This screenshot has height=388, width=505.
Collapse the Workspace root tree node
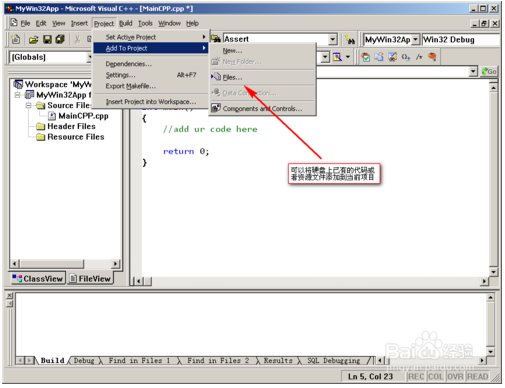17,95
